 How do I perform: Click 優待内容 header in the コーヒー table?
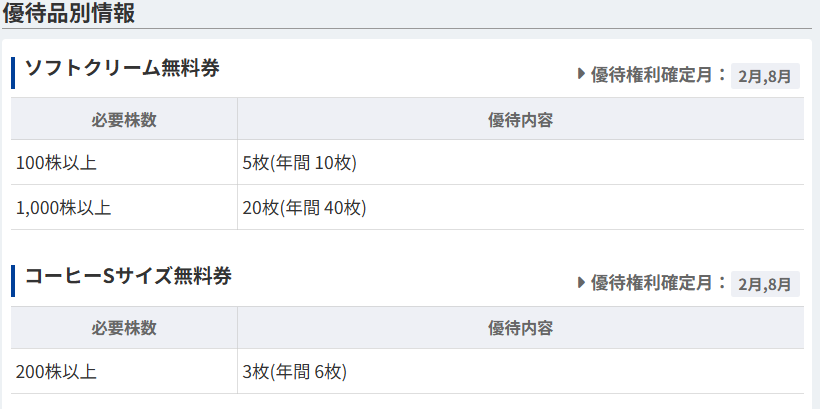(x=520, y=328)
